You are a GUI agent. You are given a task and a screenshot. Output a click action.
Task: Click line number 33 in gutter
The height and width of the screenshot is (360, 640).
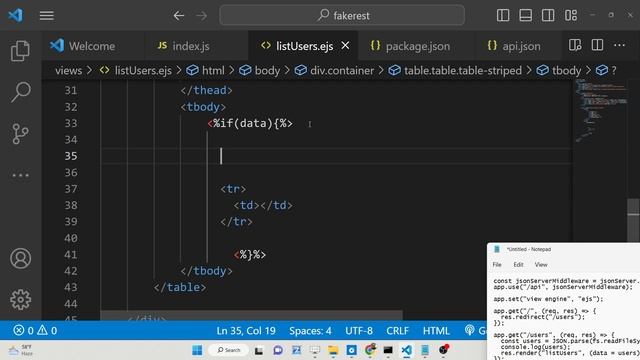click(71, 123)
